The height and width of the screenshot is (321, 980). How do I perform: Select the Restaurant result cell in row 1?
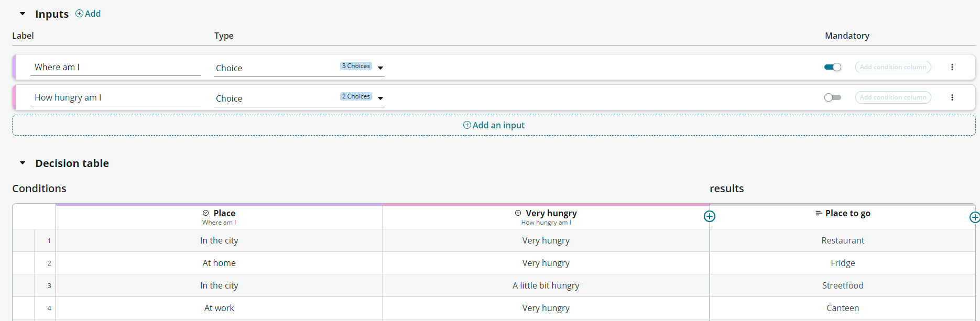click(x=842, y=240)
